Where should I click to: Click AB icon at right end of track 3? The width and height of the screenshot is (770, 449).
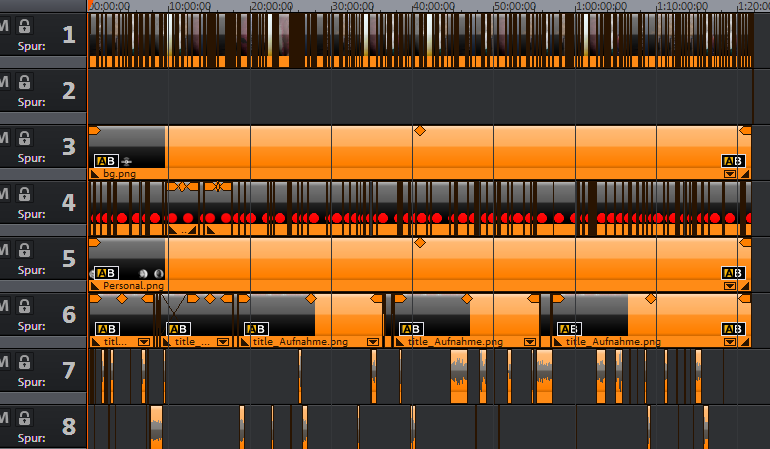733,161
